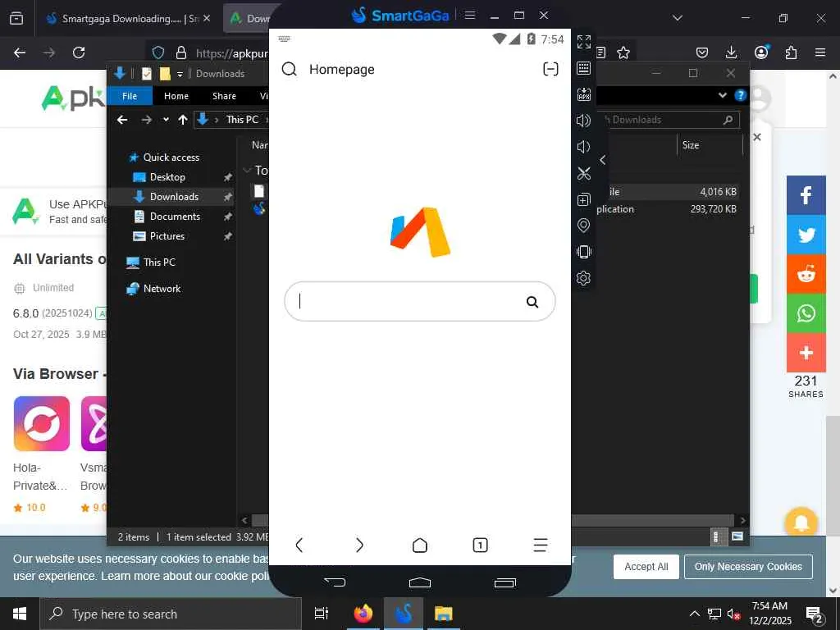This screenshot has width=840, height=630.
Task: Switch to Smartgaga Downloading Firefox tab
Action: pos(127,19)
